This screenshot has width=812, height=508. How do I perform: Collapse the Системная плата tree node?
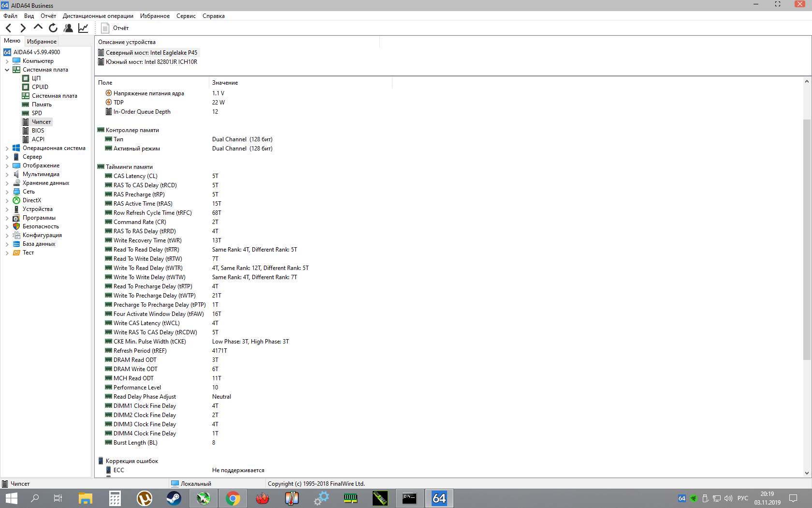point(7,70)
